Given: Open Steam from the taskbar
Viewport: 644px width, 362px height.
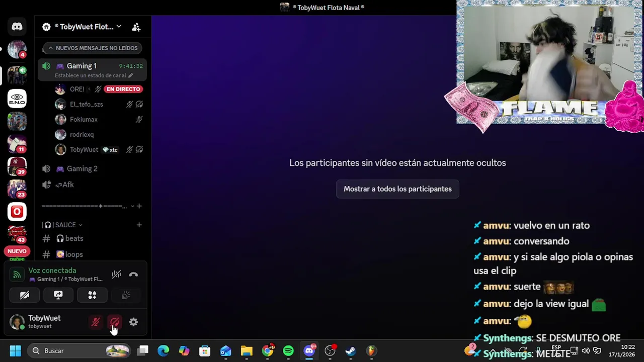Looking at the screenshot, I should point(351,351).
